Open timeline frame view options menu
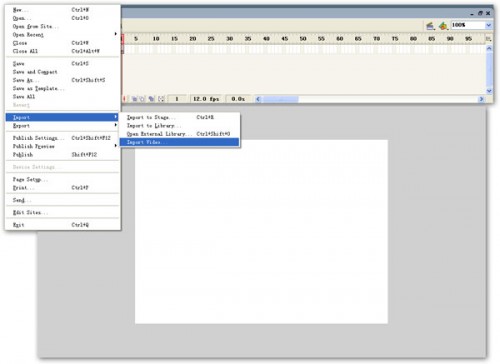The image size is (500, 364). tap(489, 39)
